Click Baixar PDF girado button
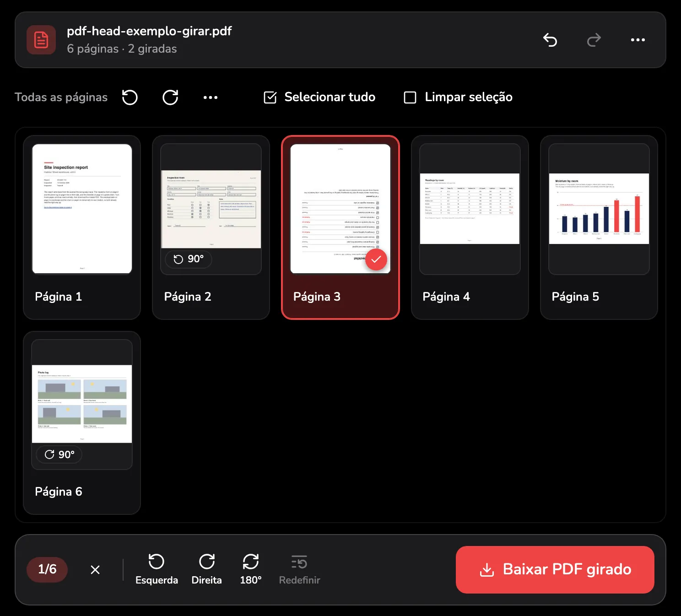 tap(555, 570)
